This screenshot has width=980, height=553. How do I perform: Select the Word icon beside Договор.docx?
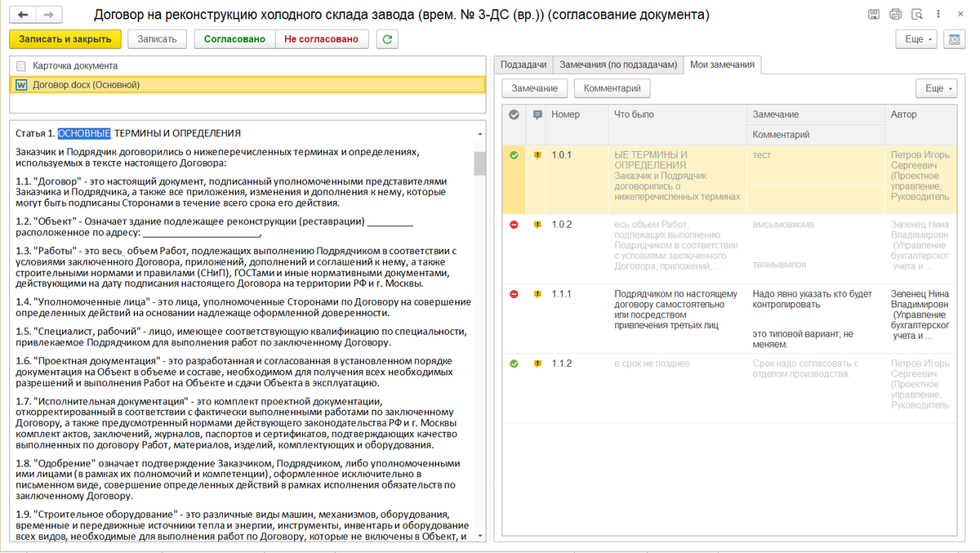point(20,85)
